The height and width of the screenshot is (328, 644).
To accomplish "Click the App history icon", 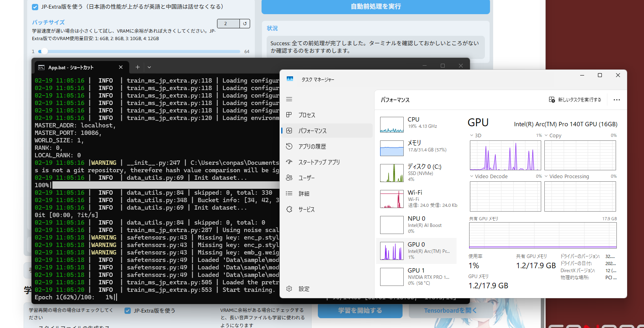I will 289,146.
